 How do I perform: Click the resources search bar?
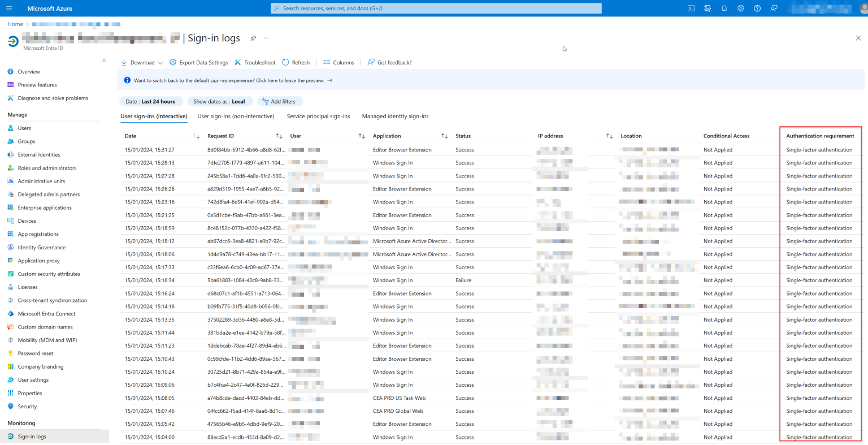coord(435,8)
